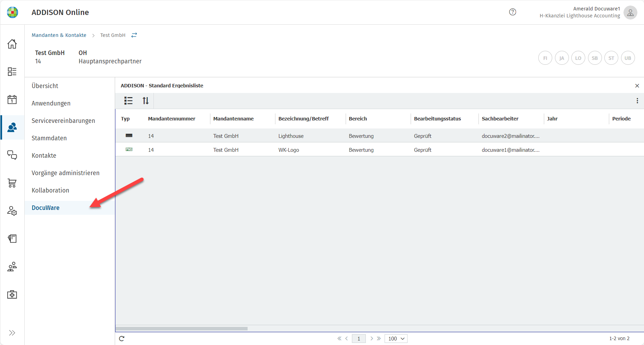Open the user profile avatar
This screenshot has height=345, width=644.
click(630, 13)
